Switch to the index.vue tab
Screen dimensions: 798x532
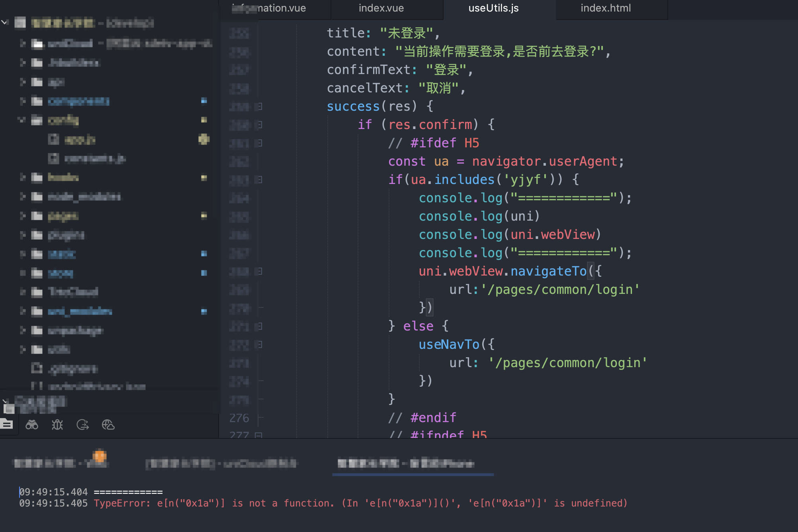click(x=381, y=8)
